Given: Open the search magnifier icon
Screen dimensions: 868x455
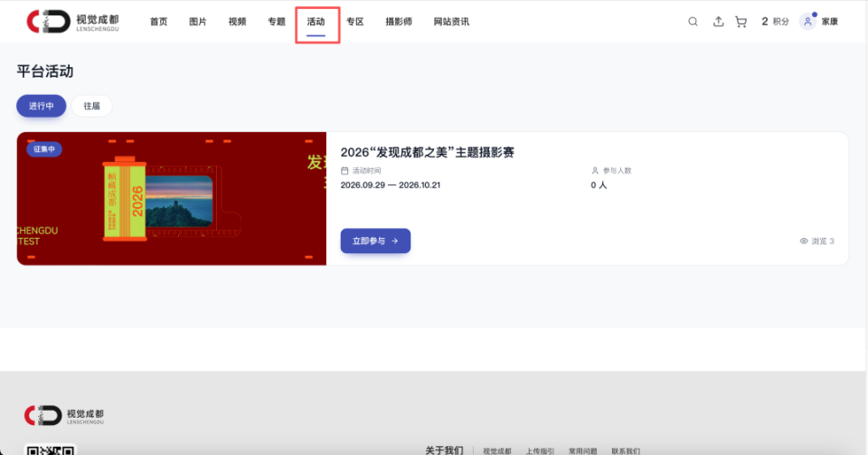Looking at the screenshot, I should point(693,22).
